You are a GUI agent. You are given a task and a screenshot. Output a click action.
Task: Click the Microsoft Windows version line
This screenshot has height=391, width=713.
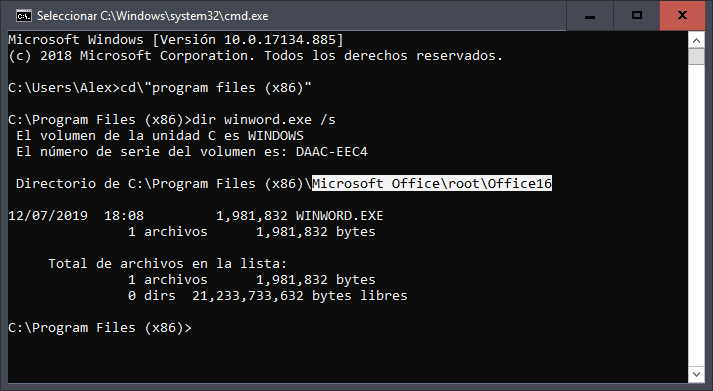pyautogui.click(x=176, y=40)
